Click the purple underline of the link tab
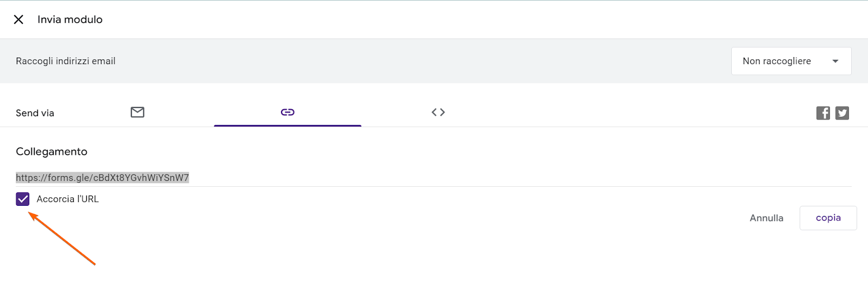Screen dimensions: 868x290 coord(288,125)
